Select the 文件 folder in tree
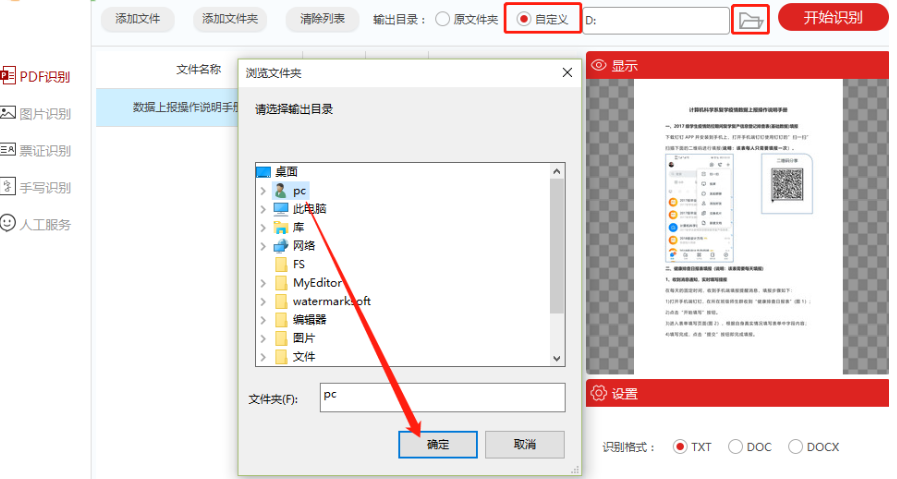Image resolution: width=897 pixels, height=479 pixels. [304, 357]
